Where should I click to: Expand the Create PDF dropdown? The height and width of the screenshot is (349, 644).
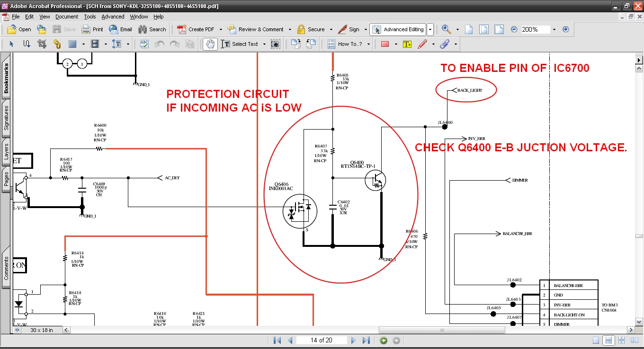(x=220, y=29)
